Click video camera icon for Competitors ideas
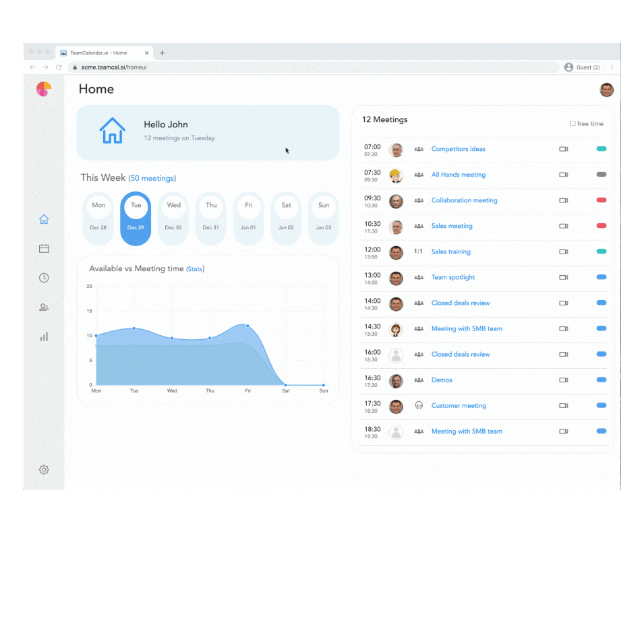The width and height of the screenshot is (644, 644). pos(564,149)
